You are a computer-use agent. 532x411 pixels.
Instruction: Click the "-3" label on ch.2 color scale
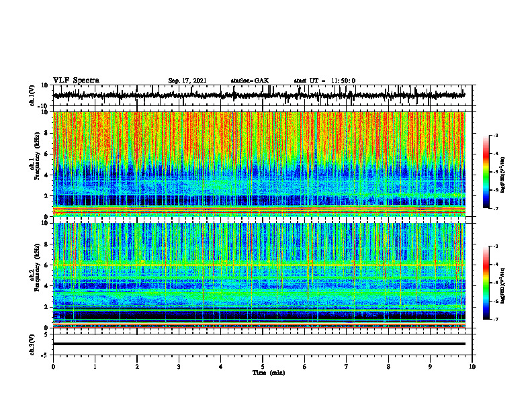[x=495, y=246]
